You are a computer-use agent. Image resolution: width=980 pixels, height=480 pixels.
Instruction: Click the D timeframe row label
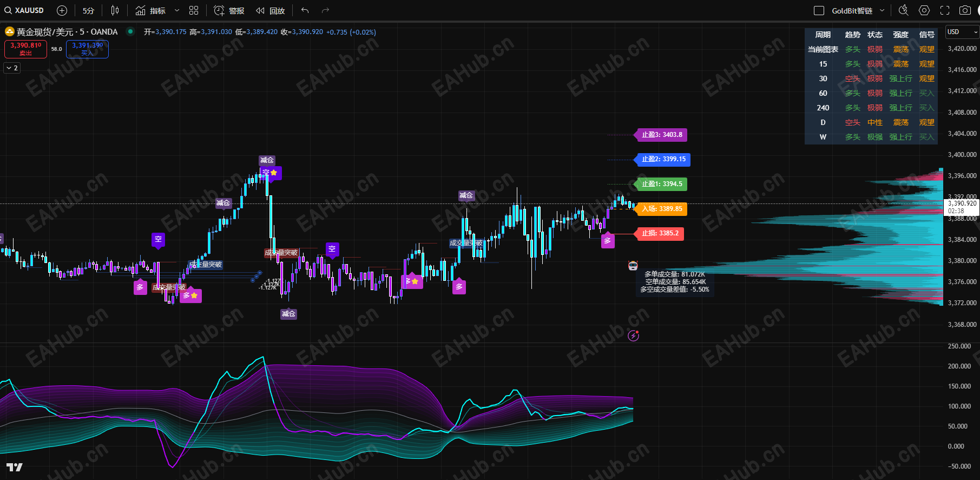pos(823,122)
